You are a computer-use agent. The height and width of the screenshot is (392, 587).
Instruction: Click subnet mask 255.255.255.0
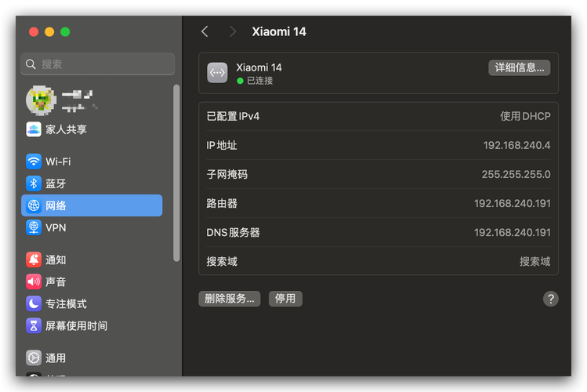[516, 174]
